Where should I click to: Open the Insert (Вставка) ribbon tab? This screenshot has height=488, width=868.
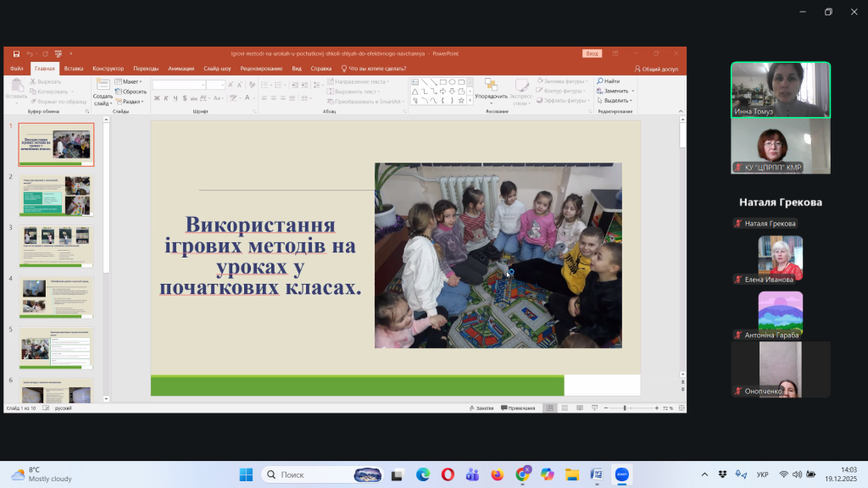tap(74, 69)
